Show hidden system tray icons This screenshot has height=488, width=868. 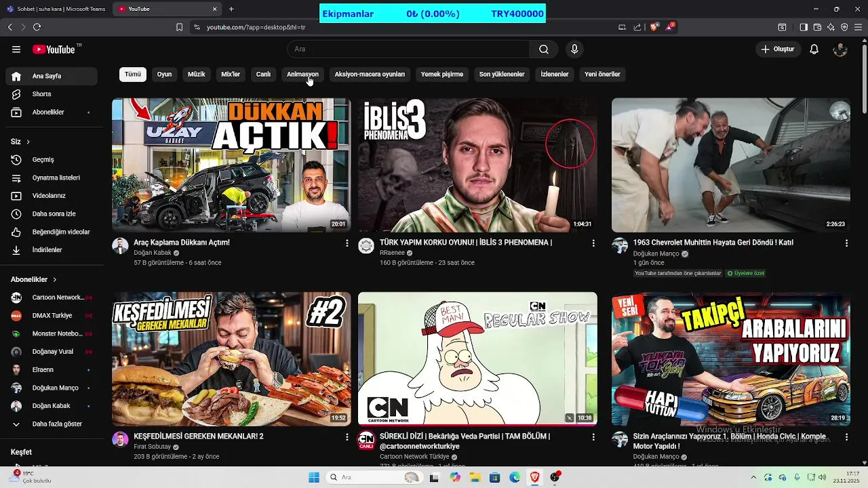[x=753, y=477]
